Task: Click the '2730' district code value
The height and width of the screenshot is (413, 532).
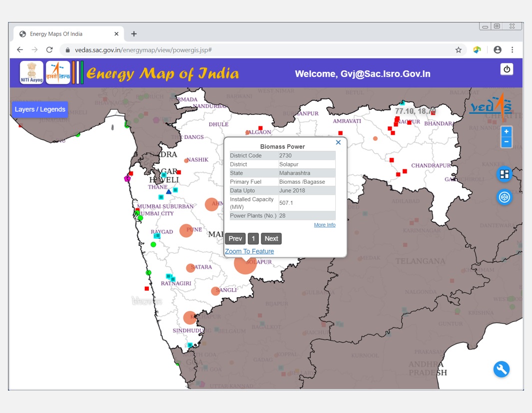Action: pos(285,155)
